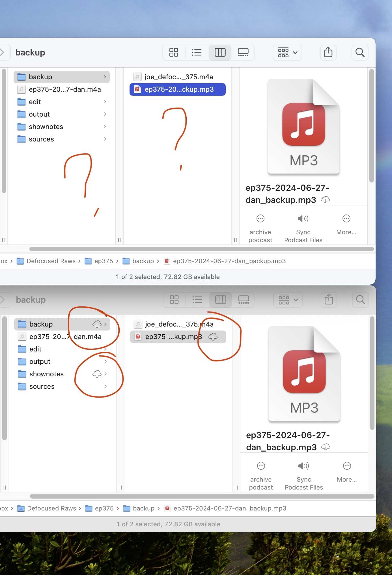392x575 pixels.
Task: Click the Share icon in bottom Finder window
Action: 329,300
